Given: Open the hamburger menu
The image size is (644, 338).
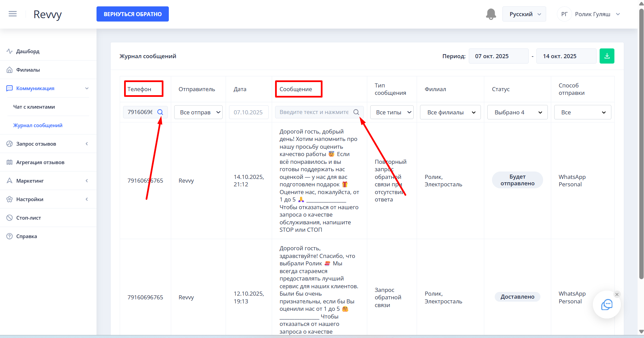Looking at the screenshot, I should 13,14.
